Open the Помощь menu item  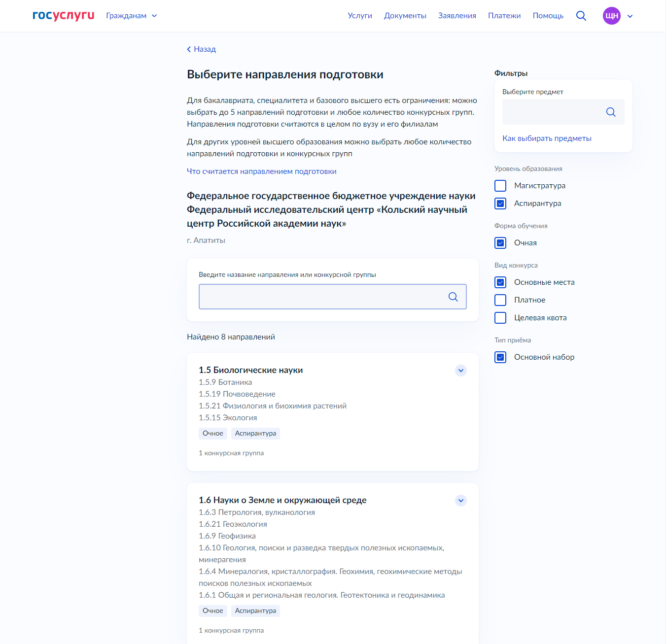point(548,16)
